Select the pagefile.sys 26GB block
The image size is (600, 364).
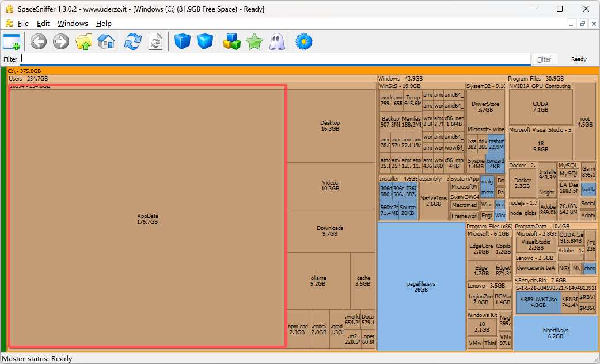coord(421,287)
